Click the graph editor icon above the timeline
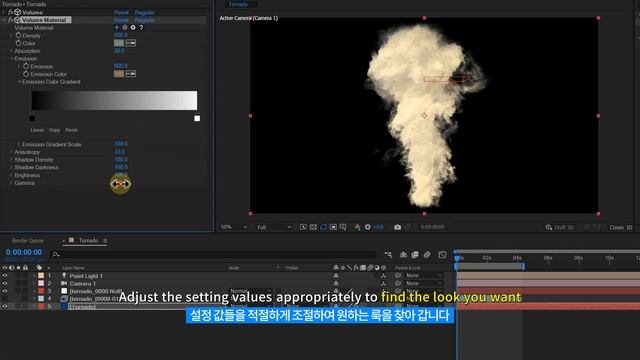Image resolution: width=640 pixels, height=360 pixels. point(442,255)
